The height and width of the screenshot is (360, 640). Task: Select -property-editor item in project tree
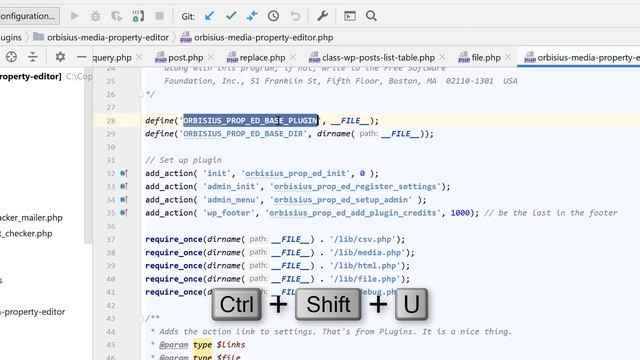(x=33, y=312)
